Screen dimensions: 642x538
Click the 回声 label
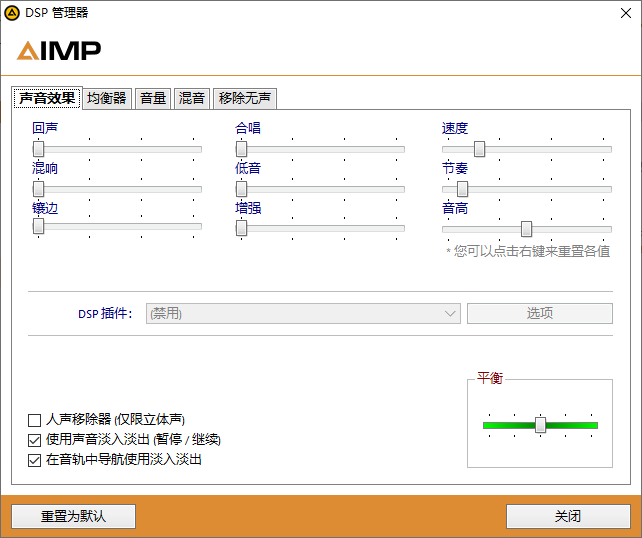(x=45, y=128)
